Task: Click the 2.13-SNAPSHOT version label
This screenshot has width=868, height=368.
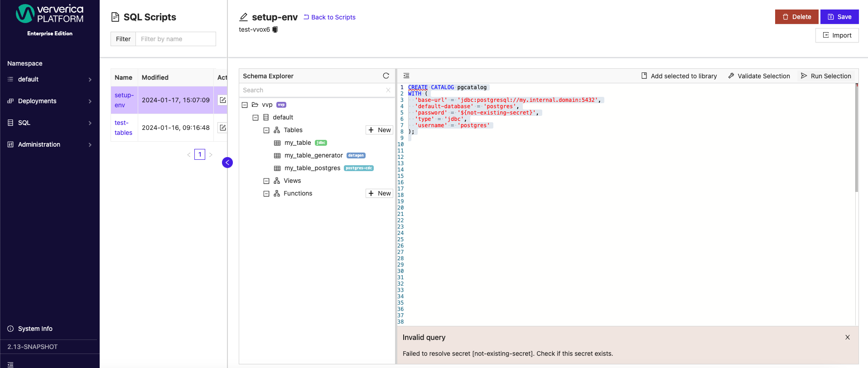Action: 33,347
